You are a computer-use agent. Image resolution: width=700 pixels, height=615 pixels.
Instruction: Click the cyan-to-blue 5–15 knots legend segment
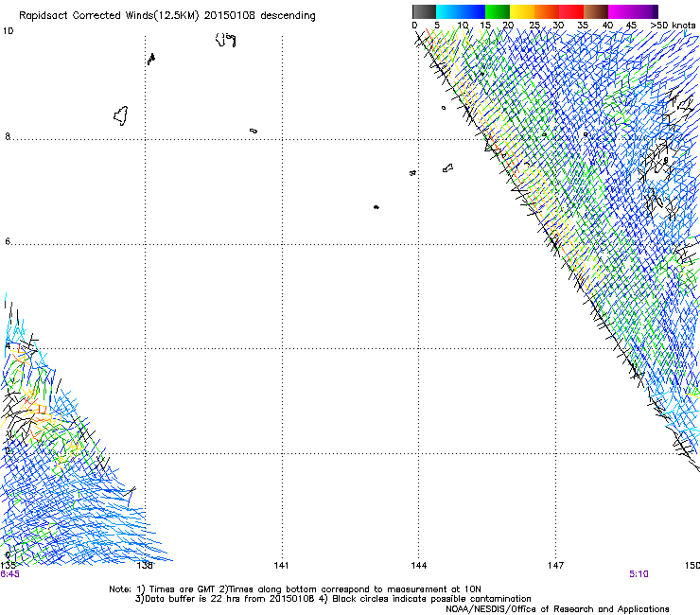pos(461,11)
